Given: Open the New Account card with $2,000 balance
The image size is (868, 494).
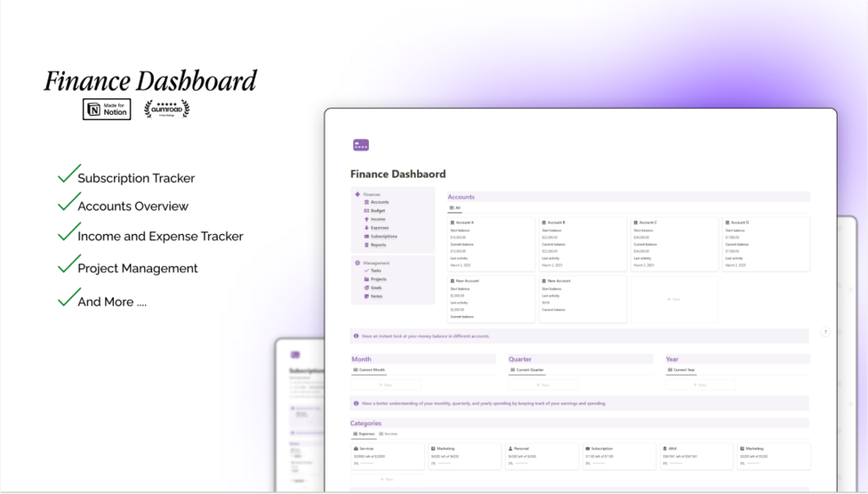Looking at the screenshot, I should tap(491, 299).
